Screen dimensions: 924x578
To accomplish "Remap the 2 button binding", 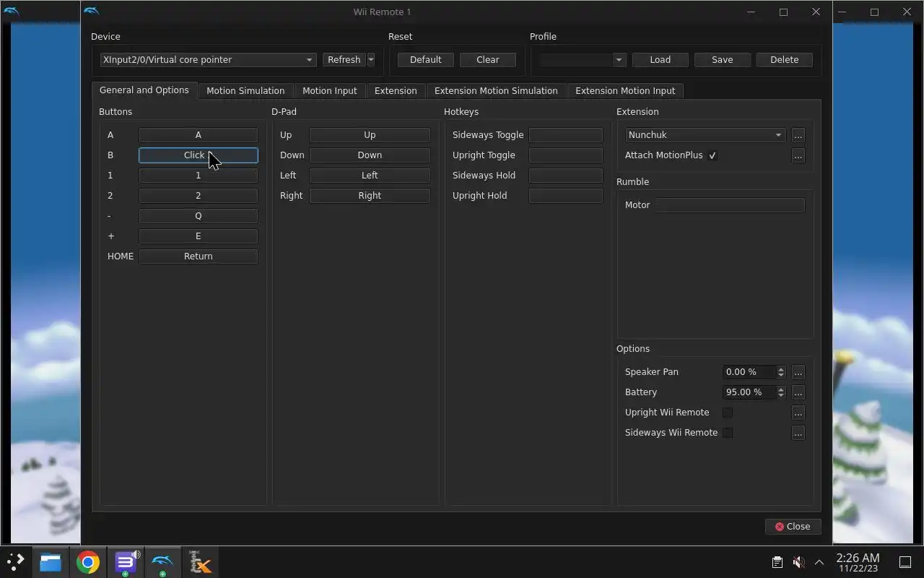I will [198, 196].
